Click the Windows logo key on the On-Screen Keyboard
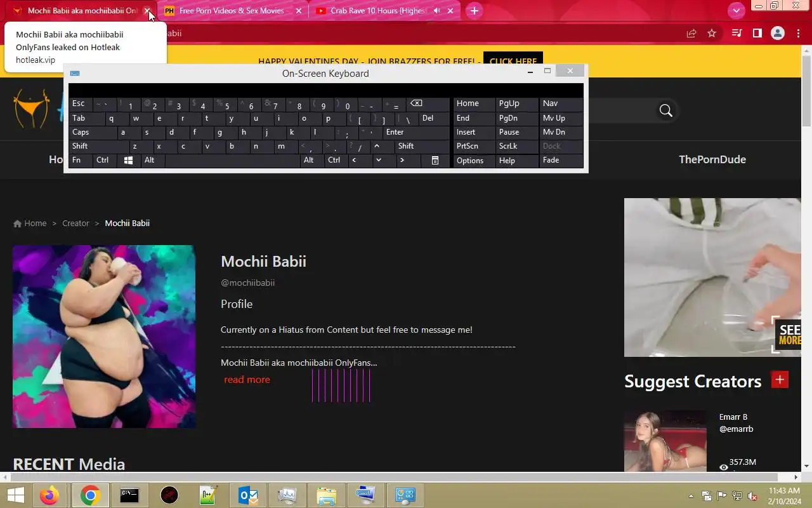Viewport: 812px width, 508px height. (128, 161)
